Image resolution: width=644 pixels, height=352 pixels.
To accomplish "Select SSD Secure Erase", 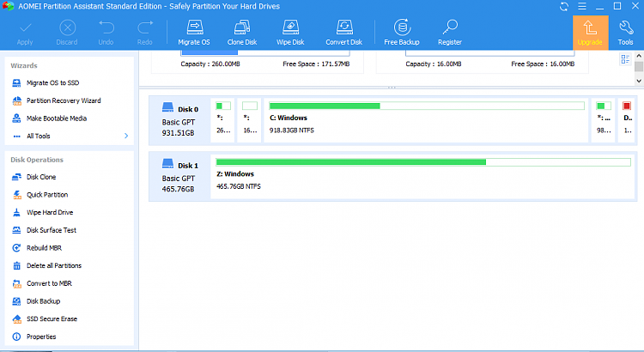I will 45,319.
